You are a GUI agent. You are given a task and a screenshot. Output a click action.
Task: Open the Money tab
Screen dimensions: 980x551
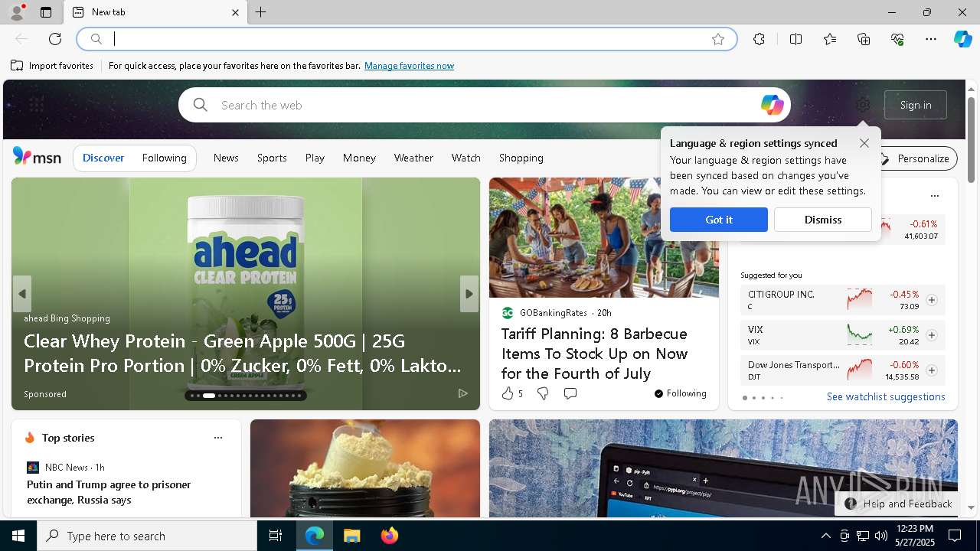pos(359,158)
